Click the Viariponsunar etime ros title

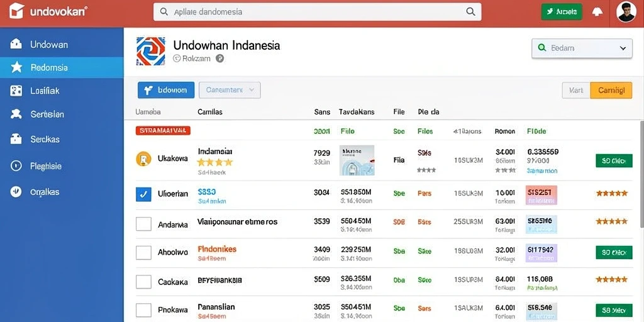pos(237,222)
